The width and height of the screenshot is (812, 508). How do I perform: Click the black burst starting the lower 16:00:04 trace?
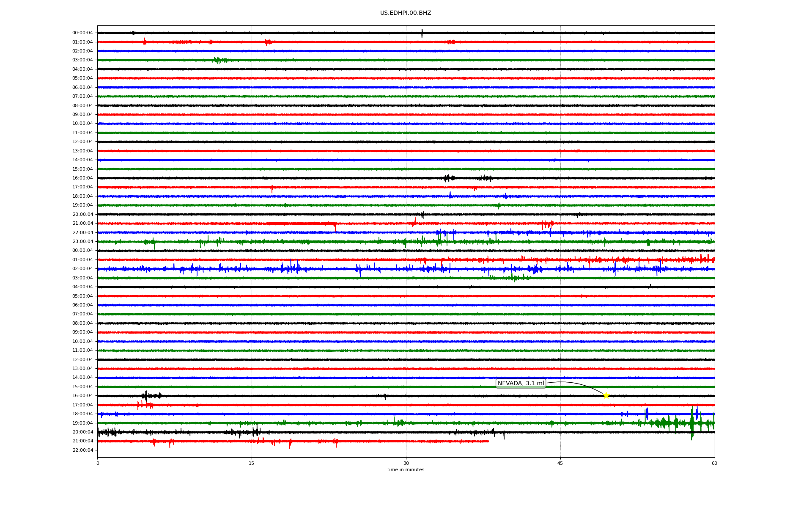(x=146, y=396)
